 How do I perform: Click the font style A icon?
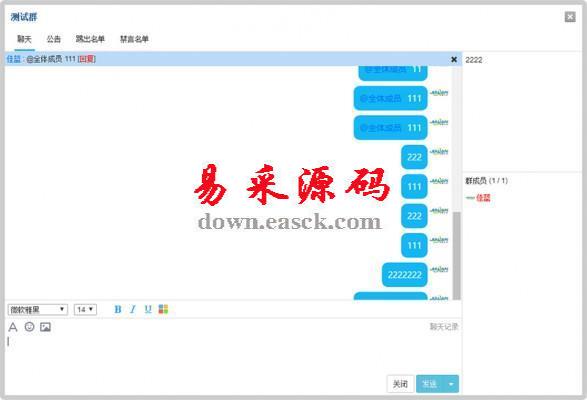(13, 327)
